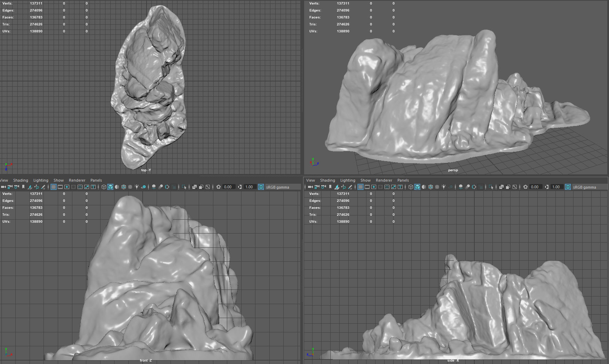
Task: Click Use All Lights bulb in front panel
Action: tap(137, 187)
